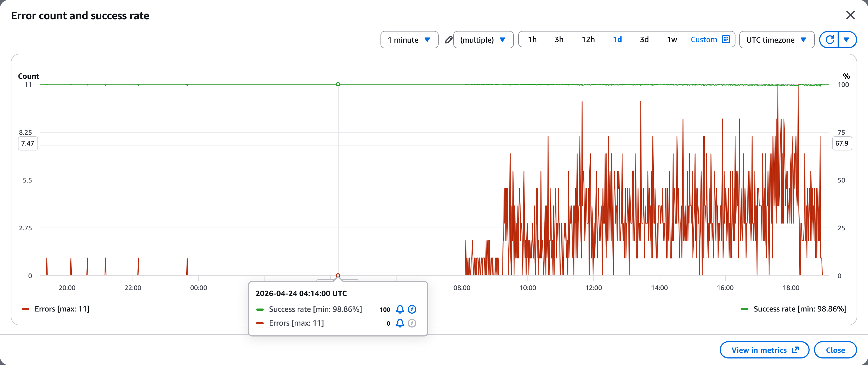Viewport: 868px width, 365px height.
Task: Click the red Errors swatch in tooltip
Action: click(260, 323)
